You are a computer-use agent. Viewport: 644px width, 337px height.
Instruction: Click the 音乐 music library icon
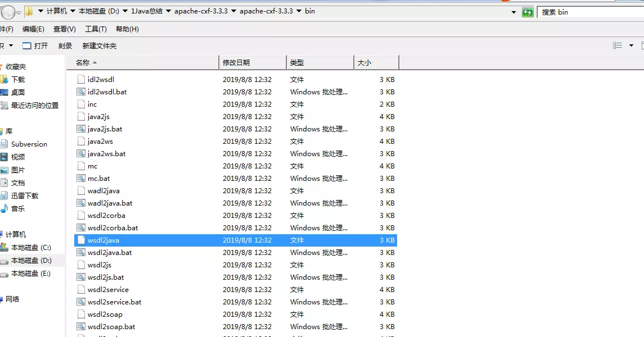point(4,209)
